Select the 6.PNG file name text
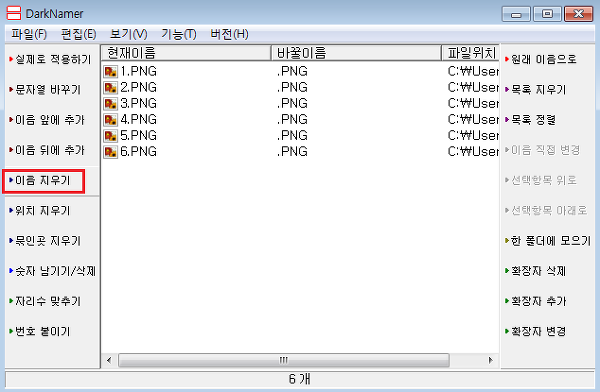600x392 pixels. click(x=139, y=152)
